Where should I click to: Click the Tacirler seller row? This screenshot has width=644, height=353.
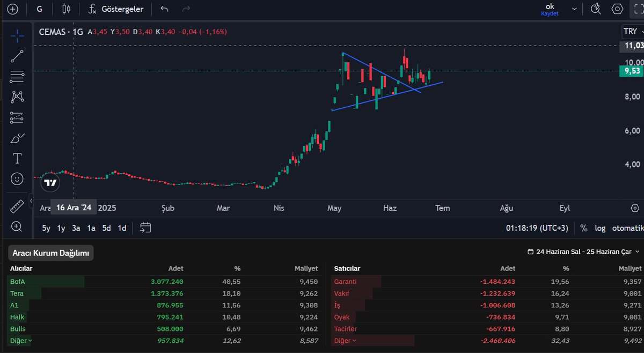click(x=487, y=329)
